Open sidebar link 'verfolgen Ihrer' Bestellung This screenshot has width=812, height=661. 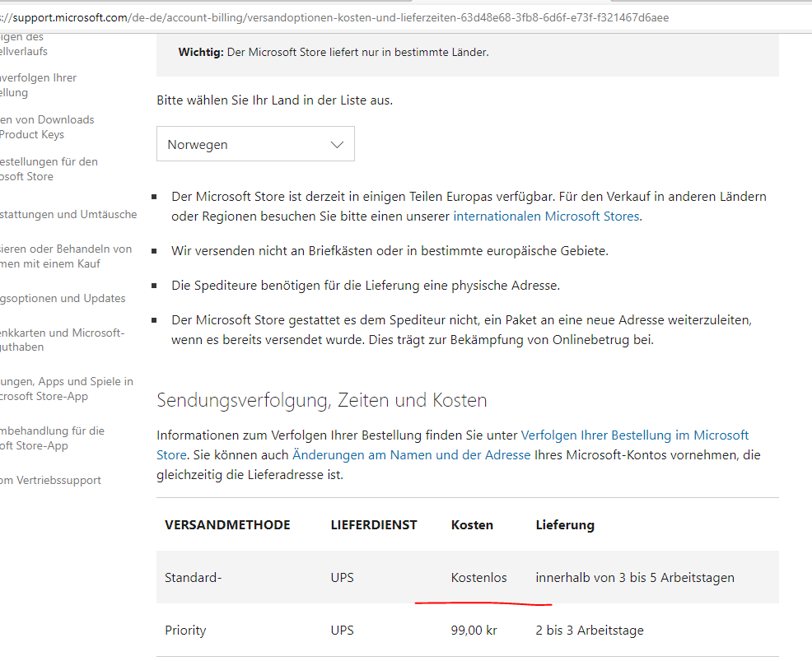click(39, 85)
